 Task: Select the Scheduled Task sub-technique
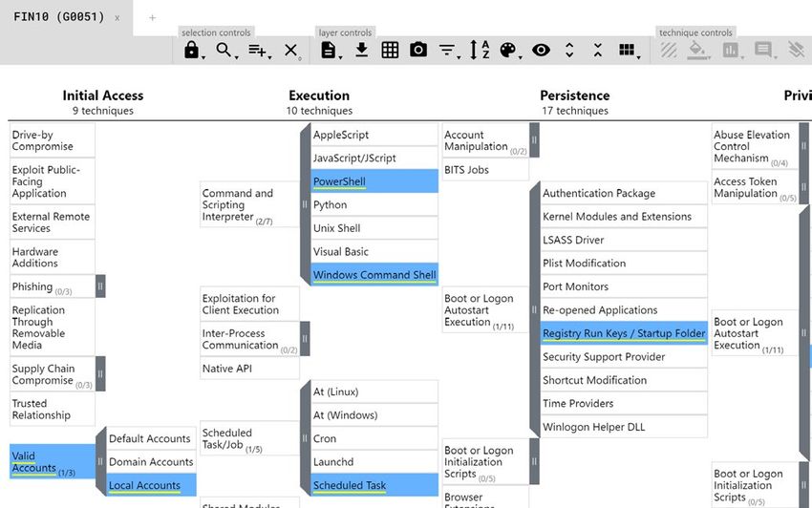(x=374, y=485)
